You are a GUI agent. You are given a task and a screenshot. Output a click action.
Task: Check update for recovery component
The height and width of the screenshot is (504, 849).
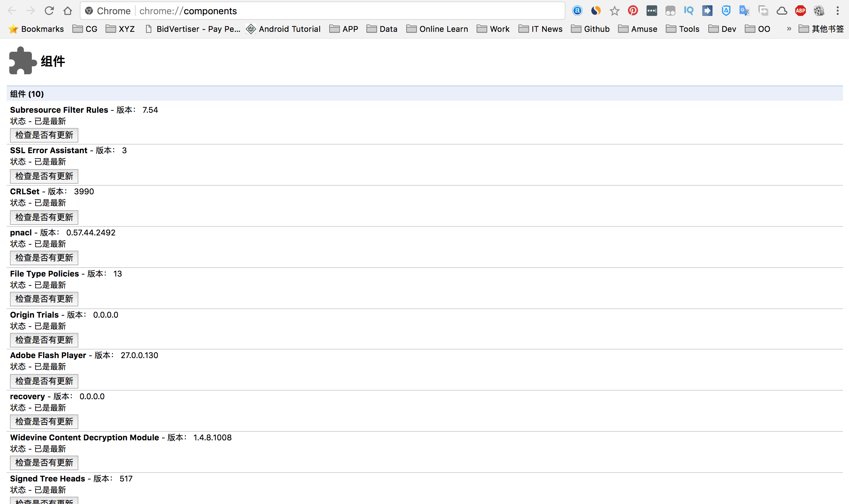pyautogui.click(x=44, y=421)
